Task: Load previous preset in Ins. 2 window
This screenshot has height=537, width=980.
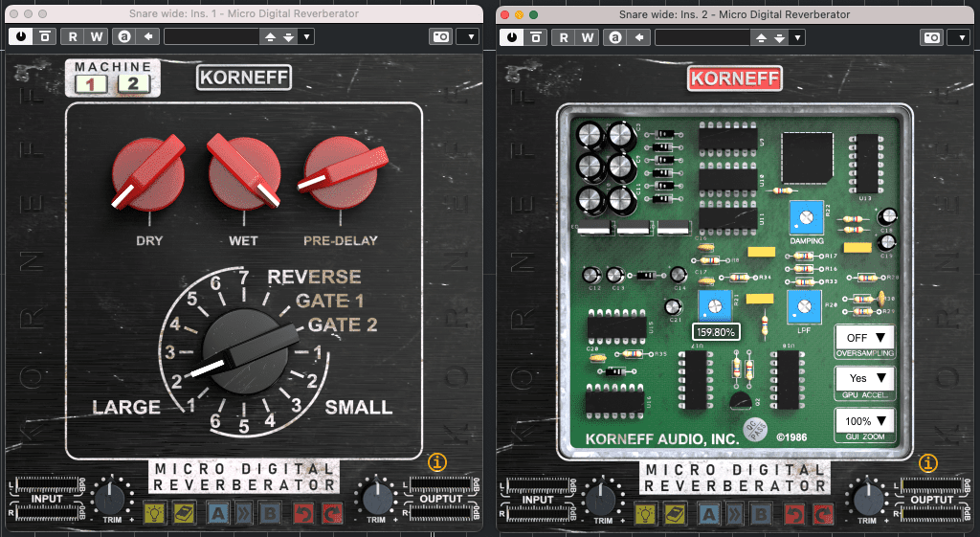Action: tap(761, 37)
